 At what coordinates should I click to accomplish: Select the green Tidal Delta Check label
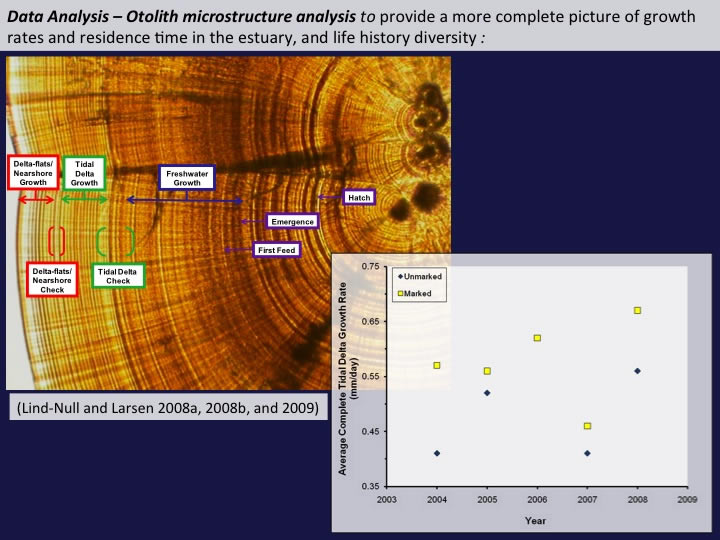click(118, 276)
